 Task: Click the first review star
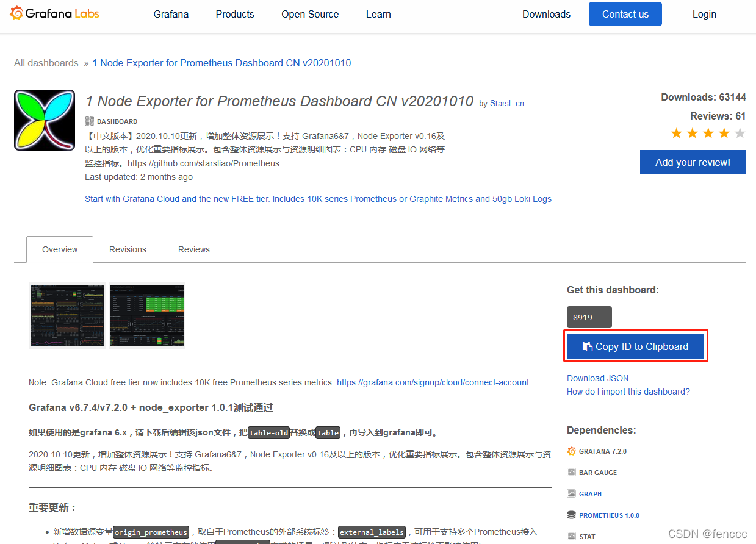676,133
